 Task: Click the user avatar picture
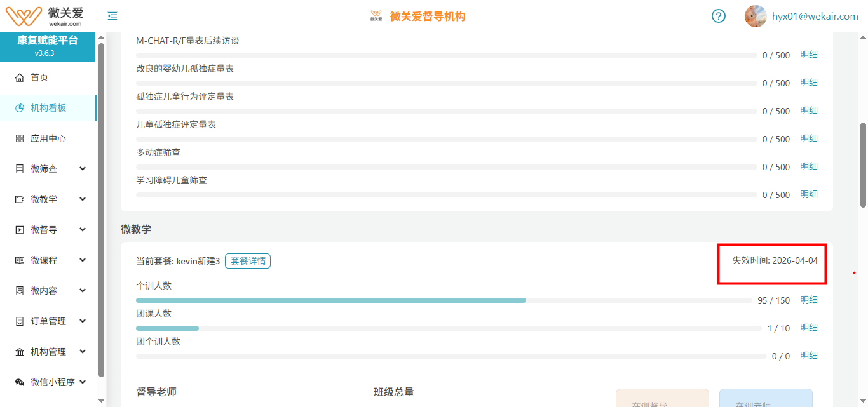tap(756, 17)
